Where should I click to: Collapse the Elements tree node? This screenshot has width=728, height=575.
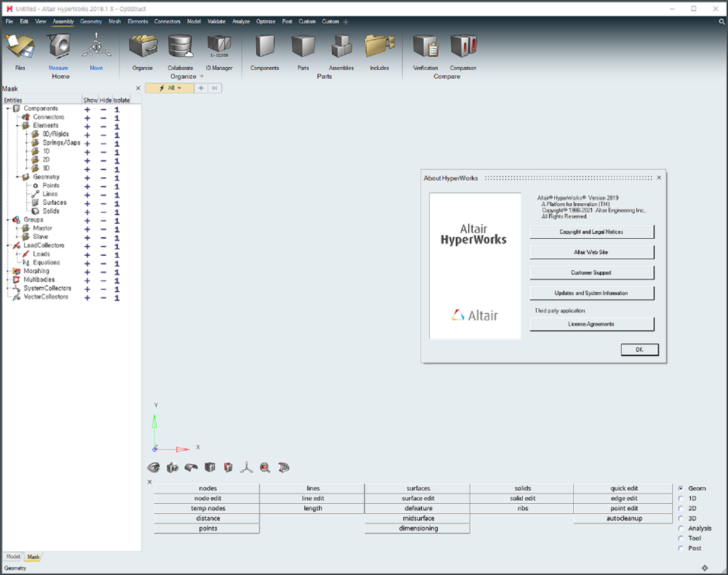pos(17,126)
